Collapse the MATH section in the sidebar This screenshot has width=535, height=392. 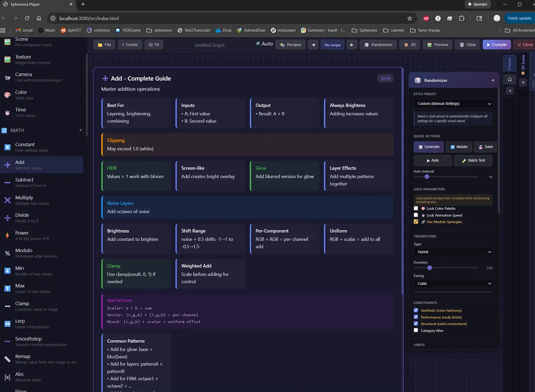80,130
